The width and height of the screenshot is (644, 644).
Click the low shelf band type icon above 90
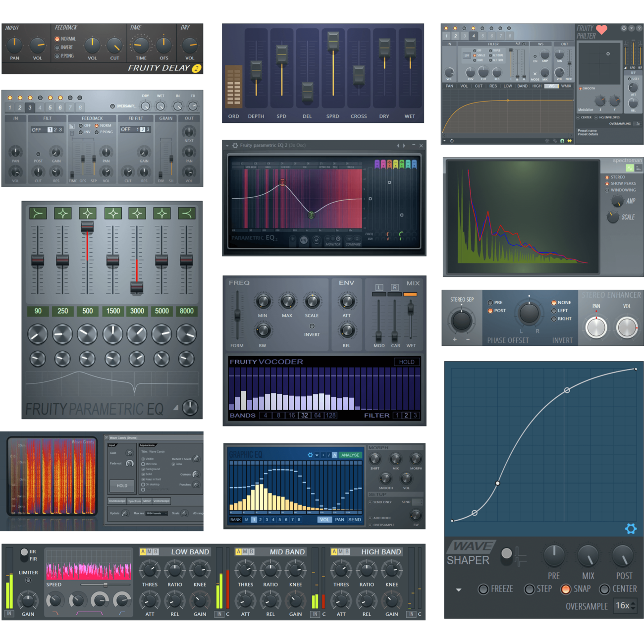38,214
